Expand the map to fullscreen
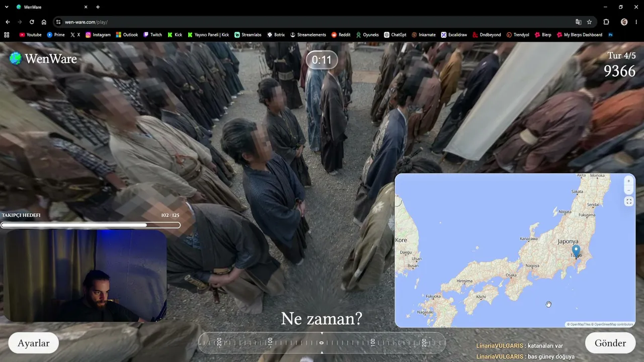This screenshot has width=644, height=362. click(628, 202)
